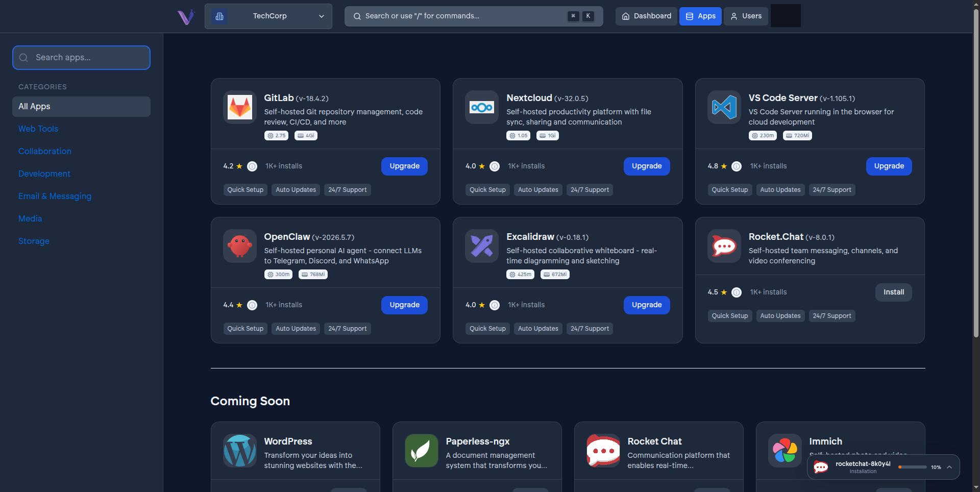Click the 24/7 Support tag on Rocket.Chat

832,316
